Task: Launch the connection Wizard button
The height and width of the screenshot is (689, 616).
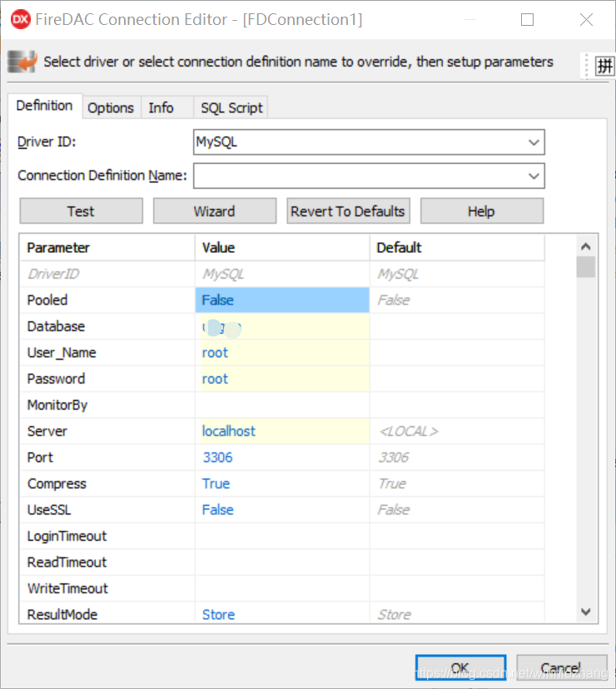Action: click(x=215, y=211)
